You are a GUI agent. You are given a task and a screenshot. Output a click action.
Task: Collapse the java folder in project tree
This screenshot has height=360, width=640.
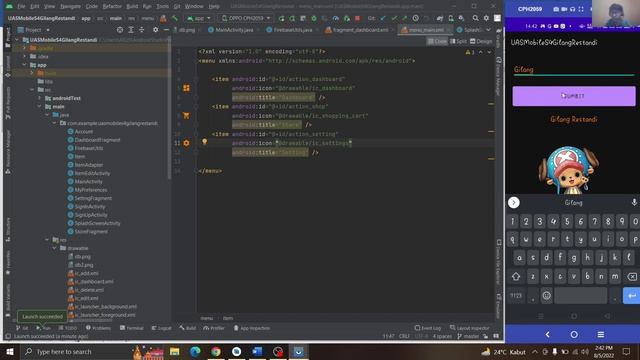coord(47,115)
